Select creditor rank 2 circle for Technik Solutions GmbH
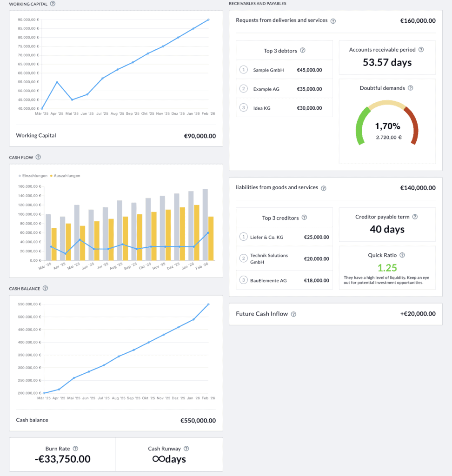 coord(243,258)
